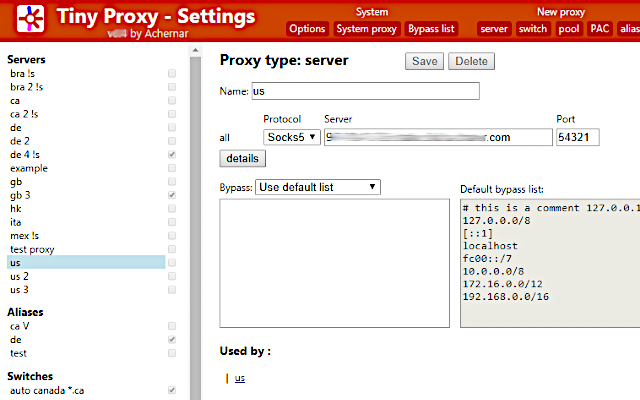Toggle checkbox for 'ca V' alias
The height and width of the screenshot is (400, 640).
pos(172,326)
